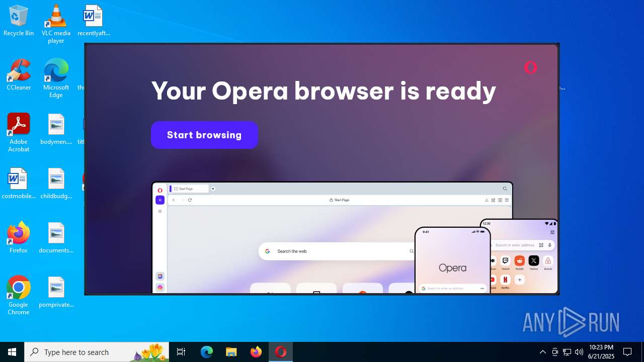Launch VLC media player shortcut
644x362 pixels.
tap(56, 24)
